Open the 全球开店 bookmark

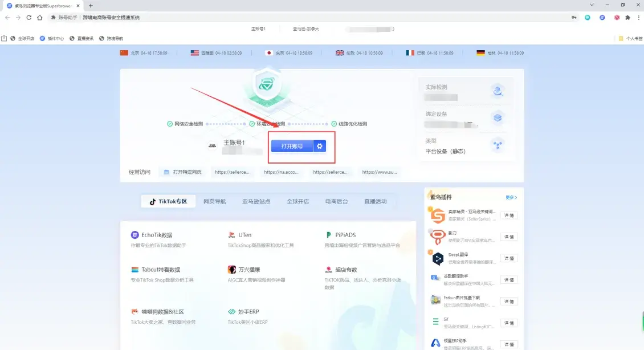(22, 38)
